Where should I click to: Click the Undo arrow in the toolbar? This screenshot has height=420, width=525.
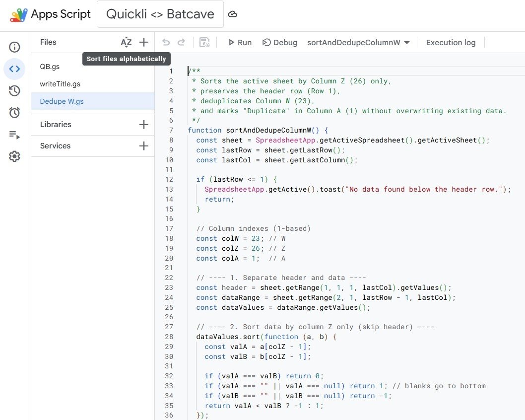tap(166, 42)
